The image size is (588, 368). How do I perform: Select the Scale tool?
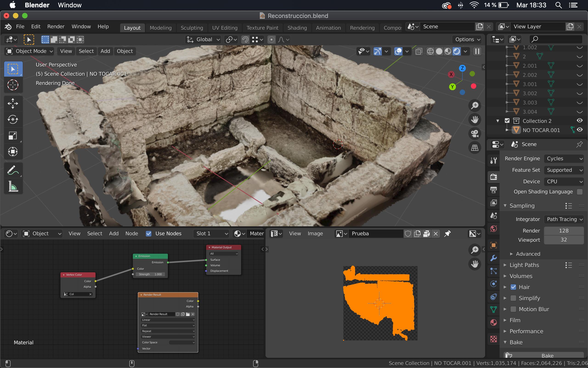tap(13, 135)
